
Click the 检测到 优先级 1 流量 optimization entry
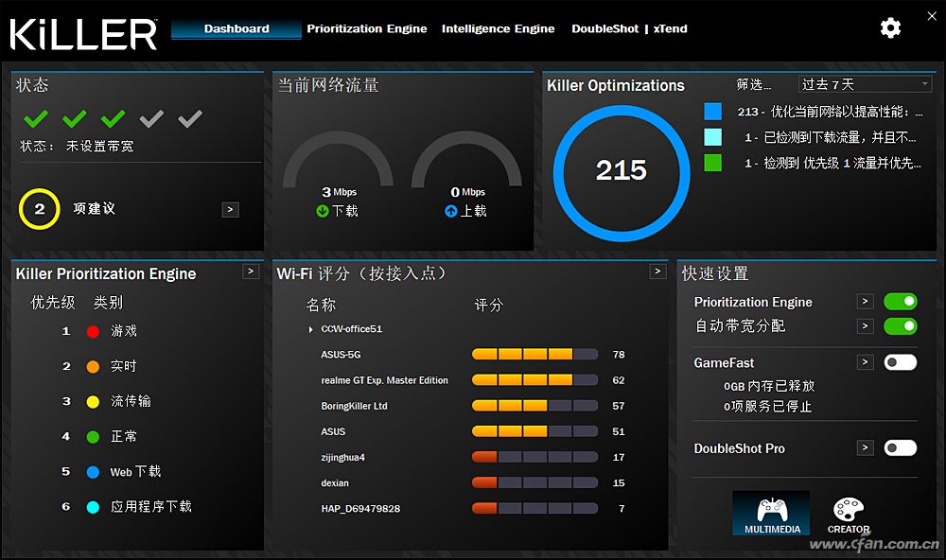[x=832, y=163]
